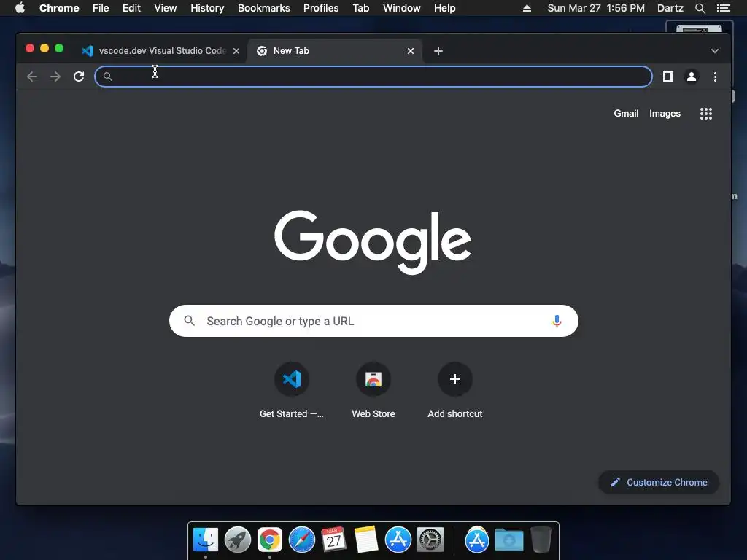Screen dimensions: 747x560
Task: Click the Google logo
Action: coord(373,242)
